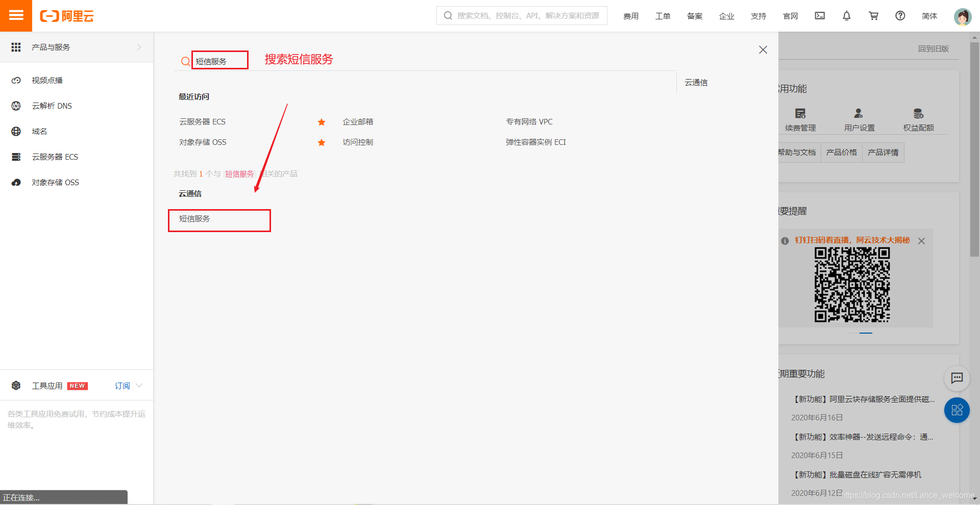Screen dimensions: 980x505
Task: Dismiss the 钉钉扫码看直播 notice
Action: (921, 241)
